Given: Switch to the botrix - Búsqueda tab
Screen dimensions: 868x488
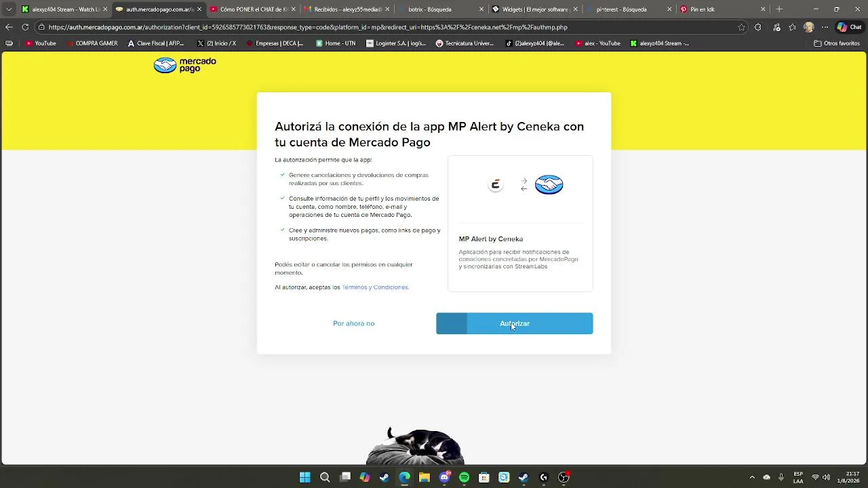Looking at the screenshot, I should coord(439,9).
